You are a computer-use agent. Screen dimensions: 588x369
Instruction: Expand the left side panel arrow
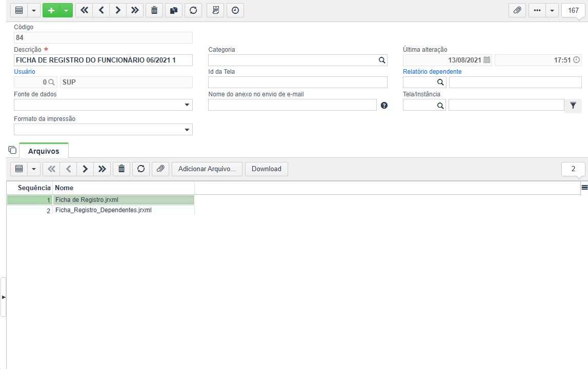pos(4,297)
